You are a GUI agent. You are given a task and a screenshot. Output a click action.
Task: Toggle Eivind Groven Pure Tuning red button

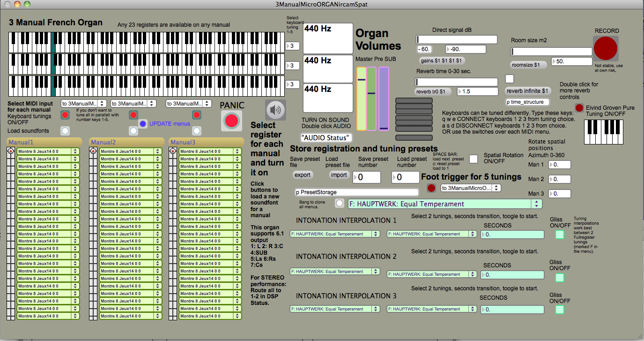pos(579,108)
